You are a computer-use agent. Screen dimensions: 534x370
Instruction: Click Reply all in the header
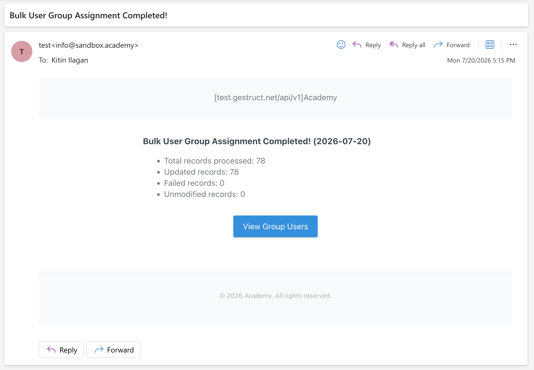click(407, 45)
